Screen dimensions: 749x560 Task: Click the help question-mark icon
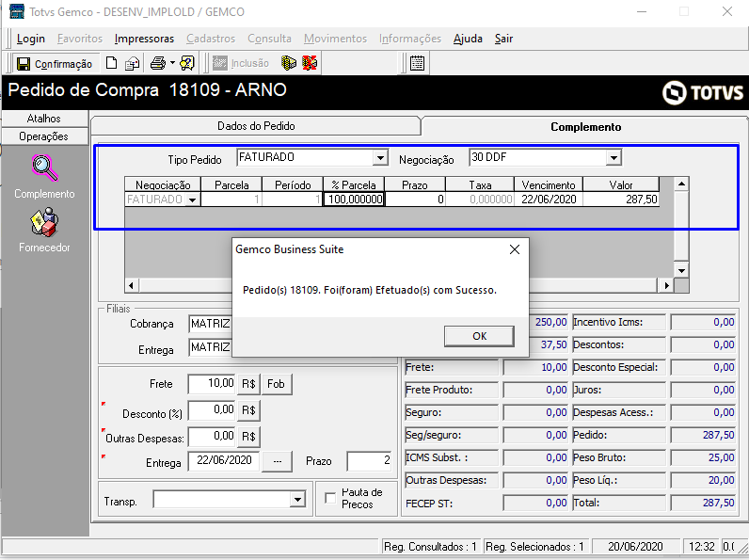187,63
